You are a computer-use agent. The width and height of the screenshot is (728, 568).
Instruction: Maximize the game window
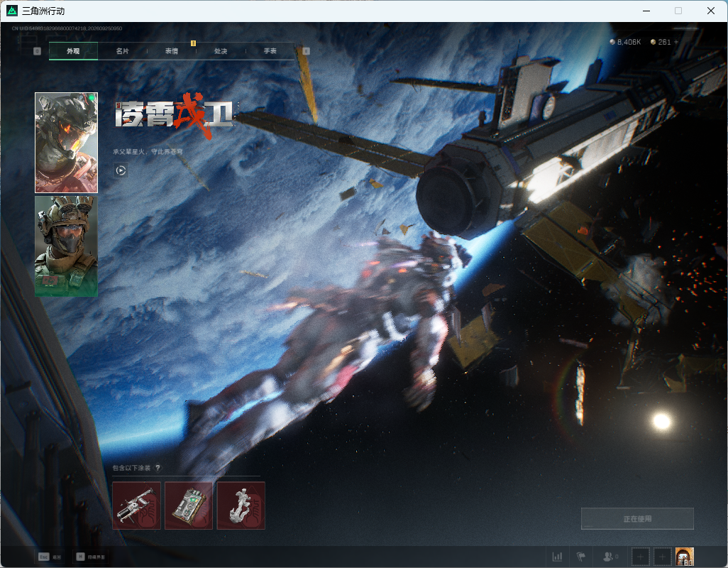coord(678,11)
